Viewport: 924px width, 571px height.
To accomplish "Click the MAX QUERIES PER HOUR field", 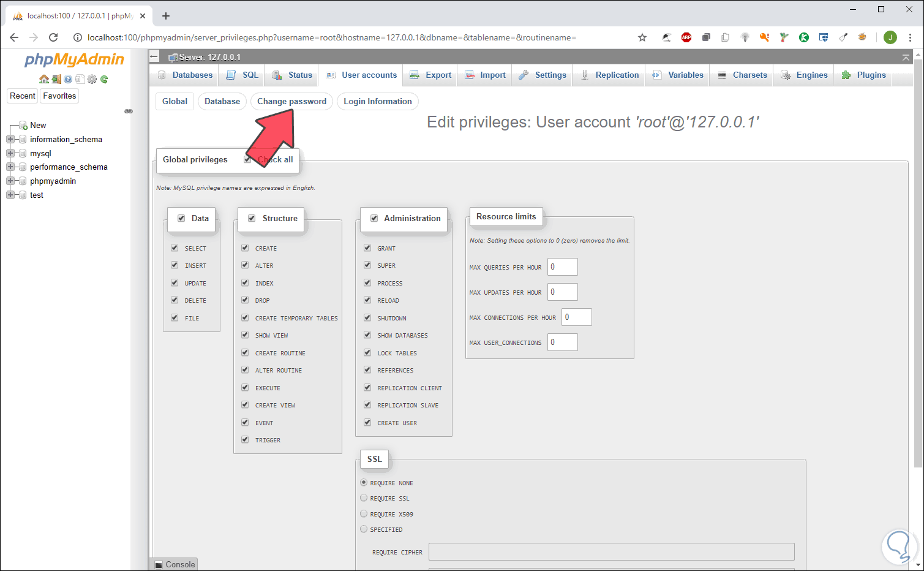I will click(563, 267).
